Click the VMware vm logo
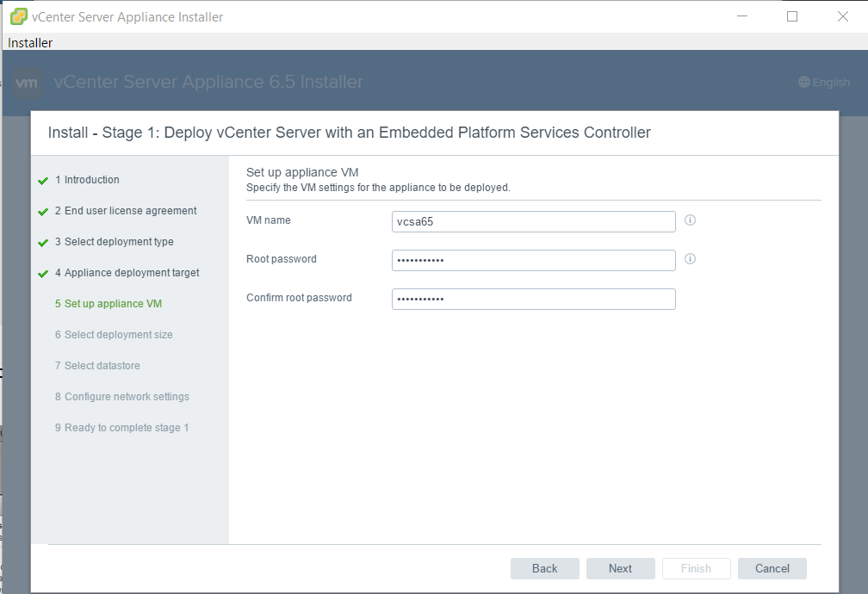The image size is (868, 594). pos(27,83)
